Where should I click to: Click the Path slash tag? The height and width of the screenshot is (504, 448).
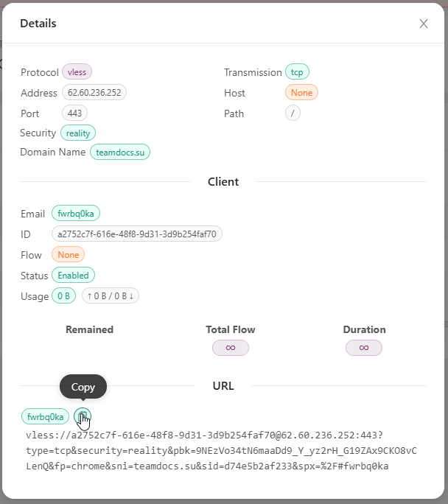pos(293,113)
